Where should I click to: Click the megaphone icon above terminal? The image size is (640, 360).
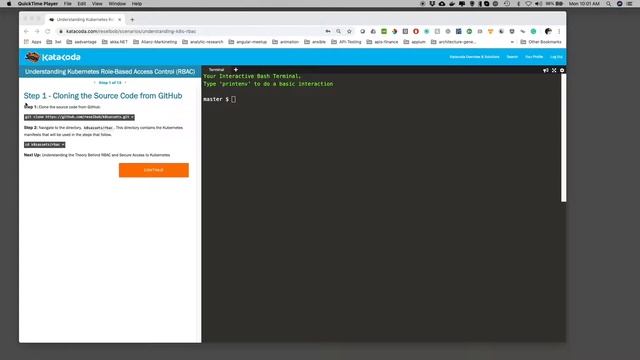coord(546,70)
